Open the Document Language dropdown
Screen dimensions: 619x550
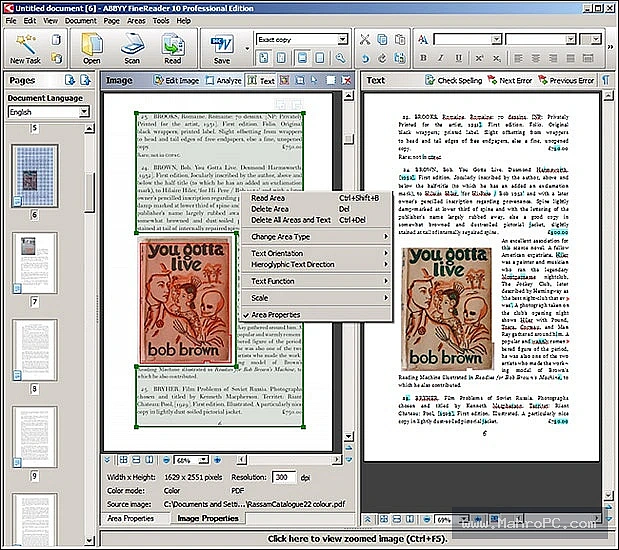pyautogui.click(x=84, y=112)
